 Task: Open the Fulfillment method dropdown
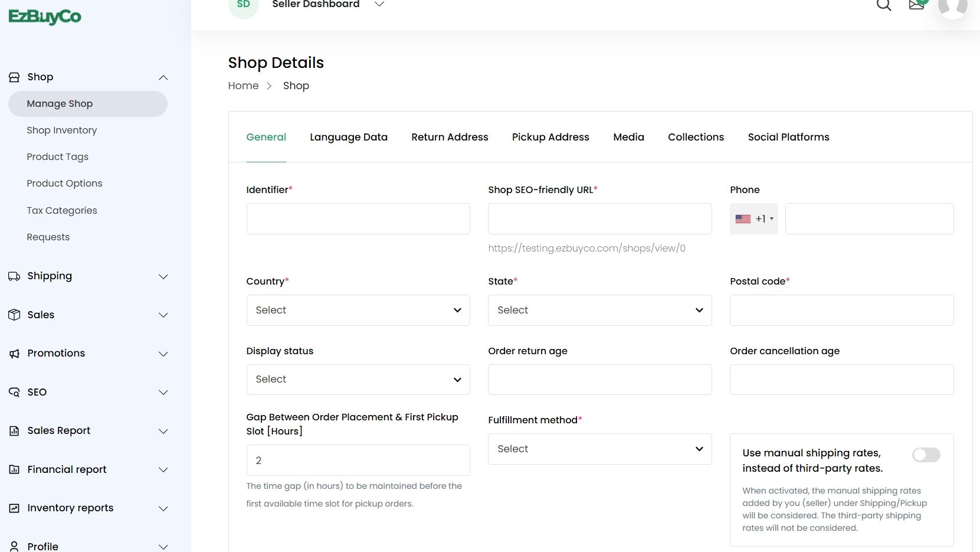(599, 449)
